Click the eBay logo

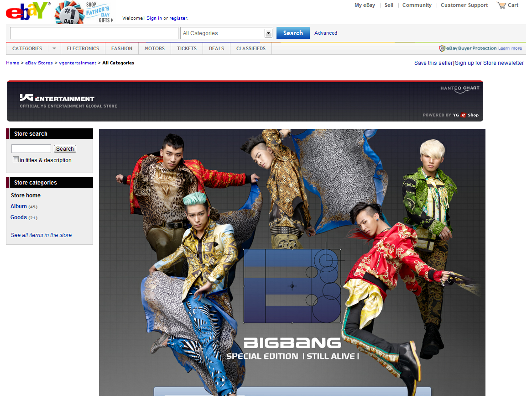(28, 11)
